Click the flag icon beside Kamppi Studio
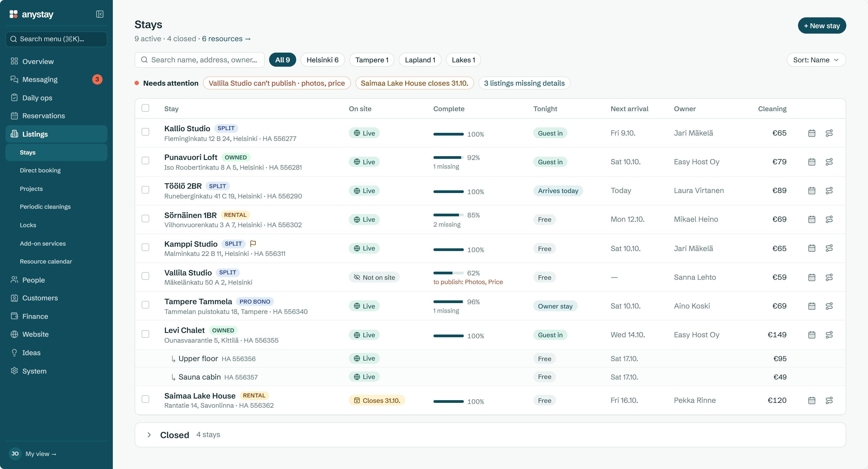The width and height of the screenshot is (868, 469). 253,243
